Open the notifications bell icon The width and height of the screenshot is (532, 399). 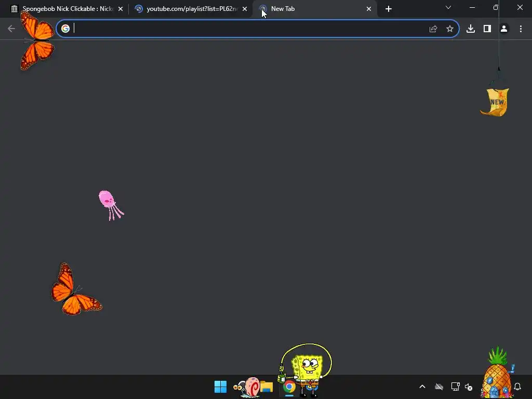click(517, 387)
